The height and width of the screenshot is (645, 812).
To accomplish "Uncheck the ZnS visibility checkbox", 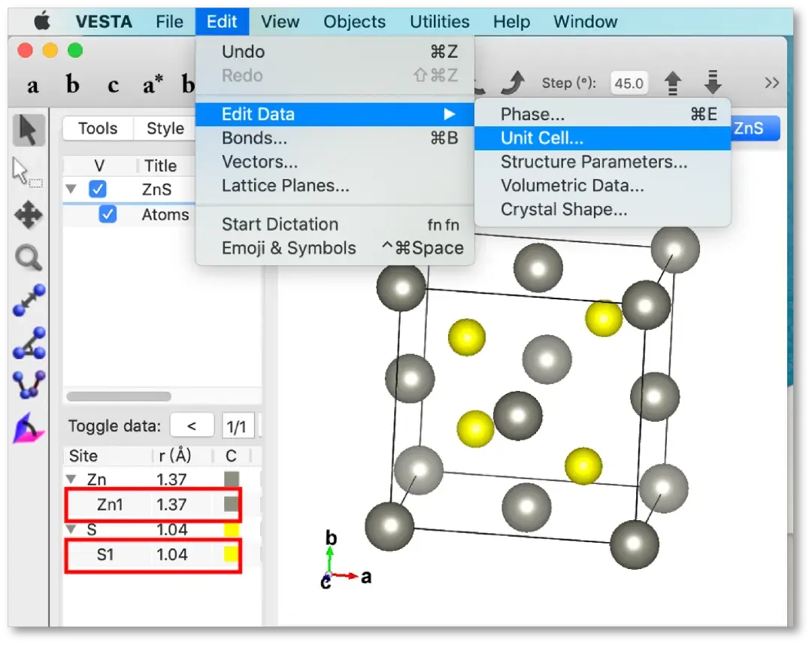I will coord(97,189).
